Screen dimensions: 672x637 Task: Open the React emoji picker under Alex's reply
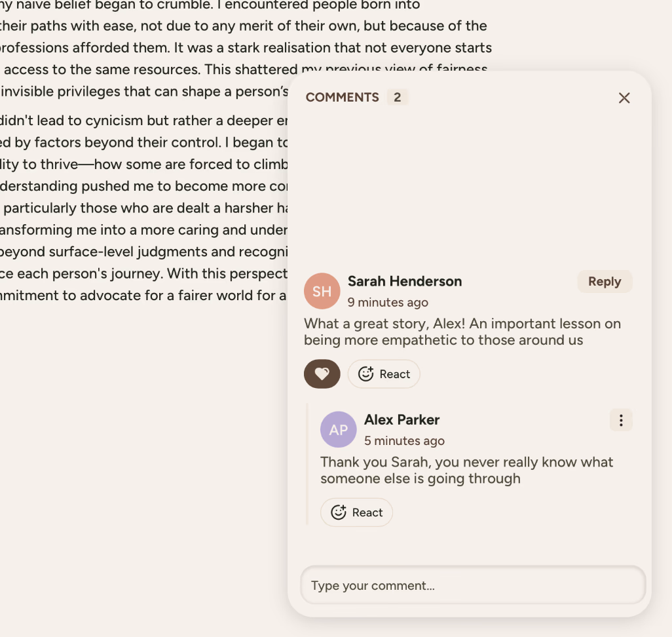(x=356, y=512)
